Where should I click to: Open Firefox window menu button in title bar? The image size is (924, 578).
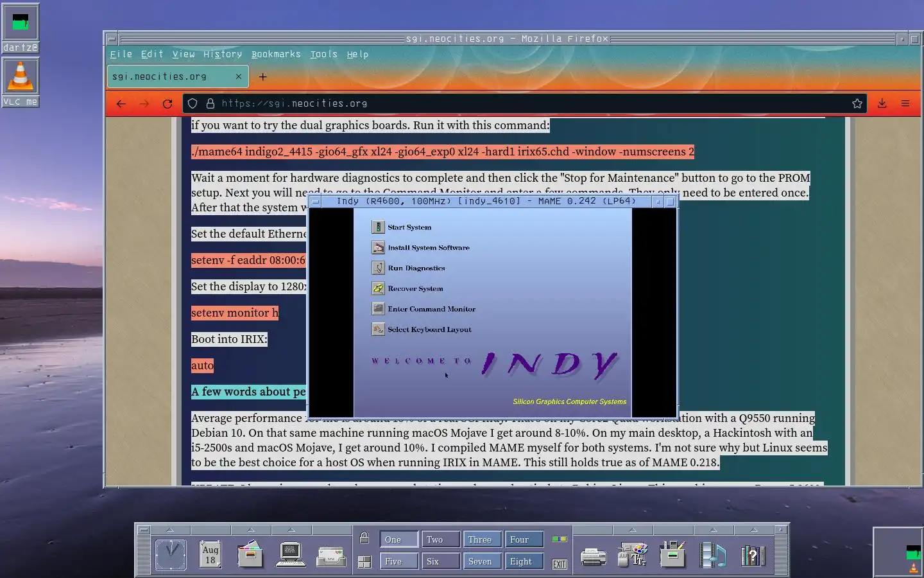click(112, 39)
